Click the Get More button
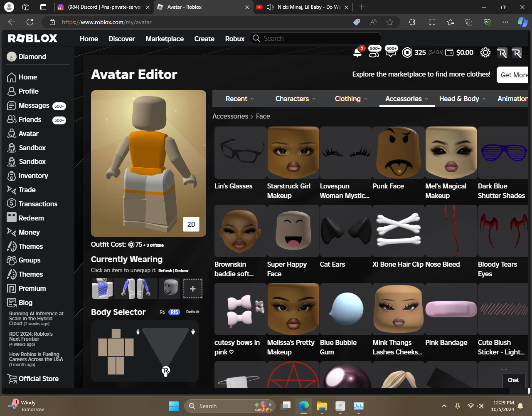 [x=513, y=75]
